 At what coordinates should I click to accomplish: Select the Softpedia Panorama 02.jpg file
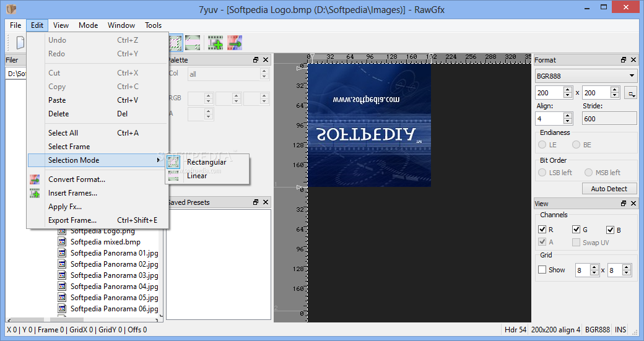coord(114,264)
